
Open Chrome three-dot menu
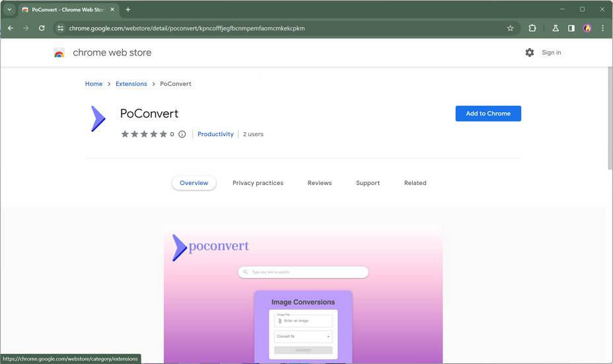[x=602, y=28]
